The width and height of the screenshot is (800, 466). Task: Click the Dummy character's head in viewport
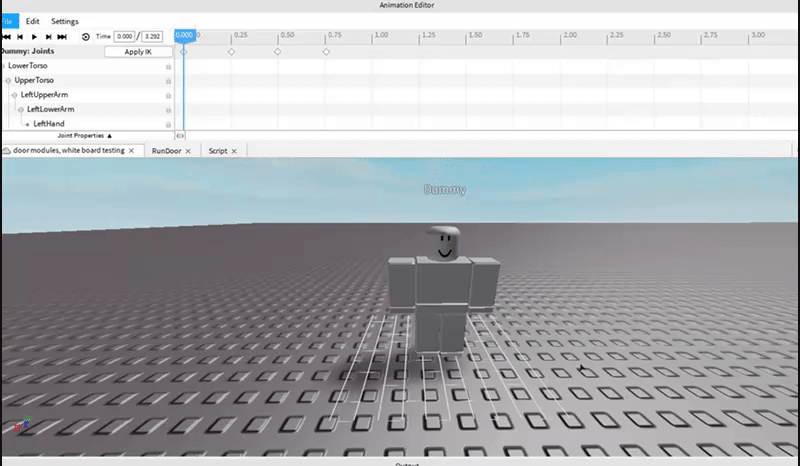444,243
